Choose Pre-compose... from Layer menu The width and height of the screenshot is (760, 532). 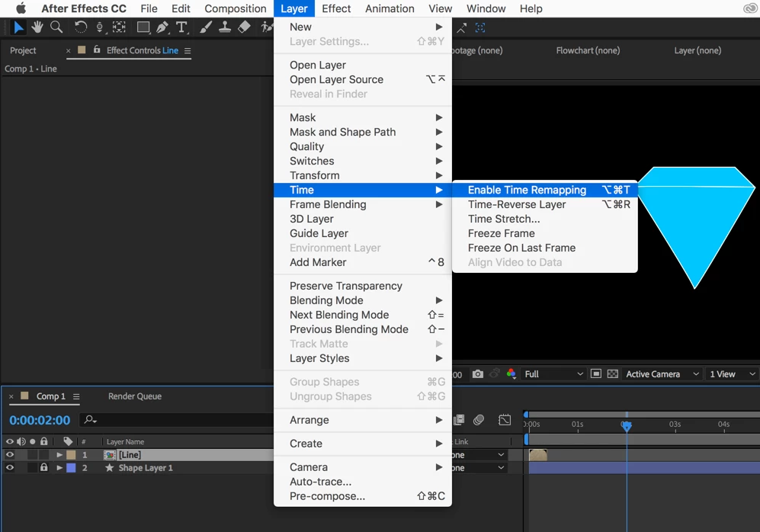tap(363, 496)
